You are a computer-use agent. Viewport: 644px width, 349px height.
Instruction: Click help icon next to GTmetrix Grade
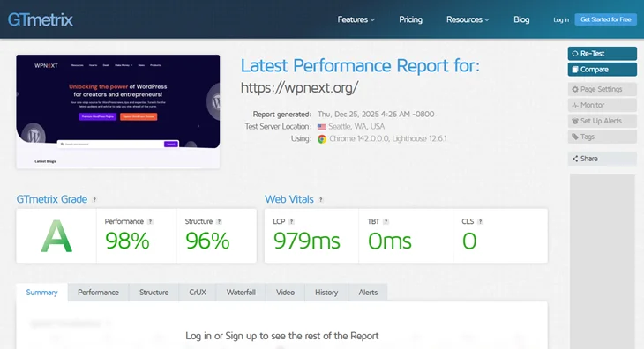click(94, 200)
